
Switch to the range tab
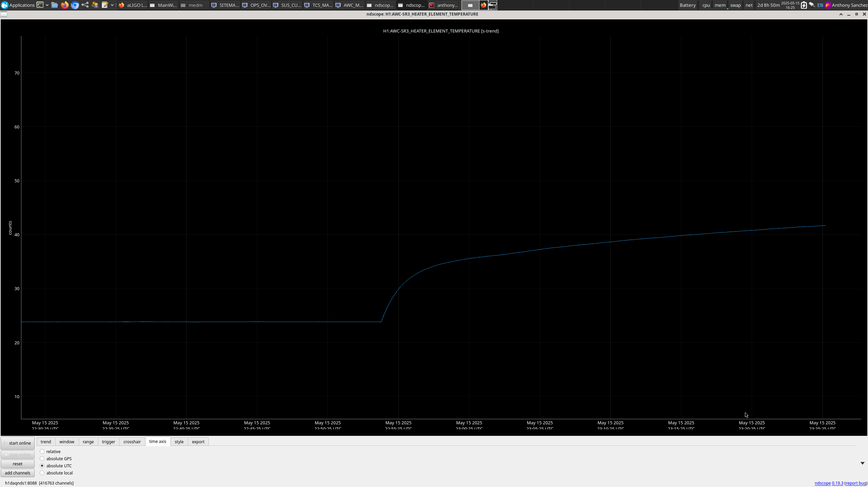click(88, 442)
